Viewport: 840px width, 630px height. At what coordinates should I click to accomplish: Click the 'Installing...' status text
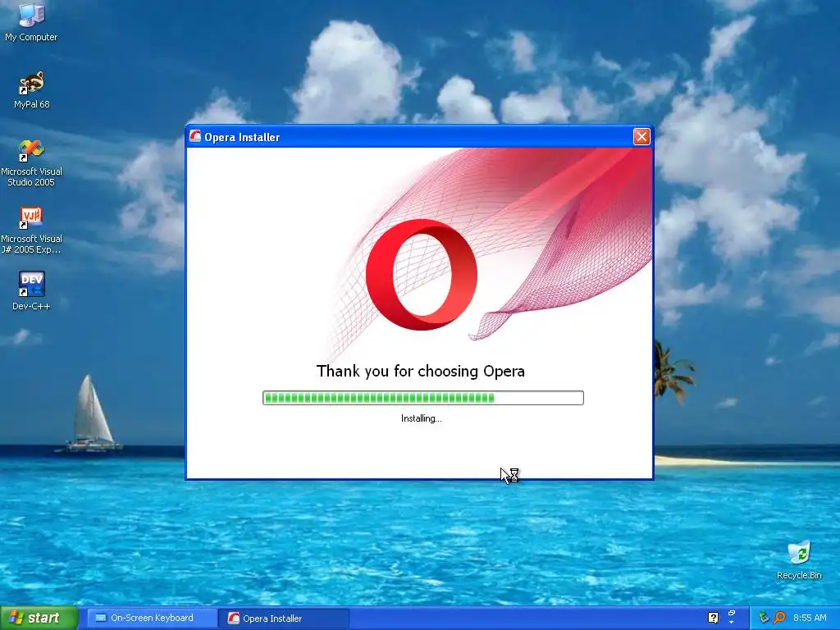[x=421, y=418]
